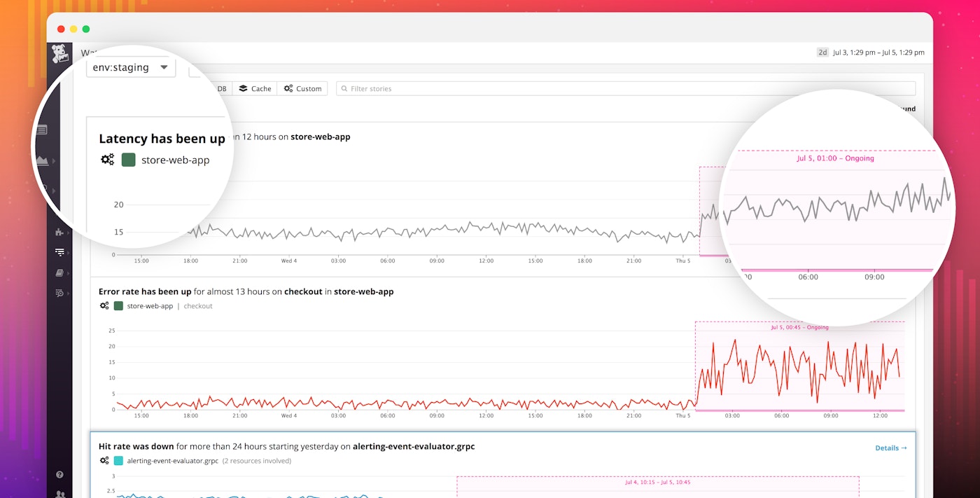Open the env:staging environment dropdown
This screenshot has height=498, width=980.
130,67
